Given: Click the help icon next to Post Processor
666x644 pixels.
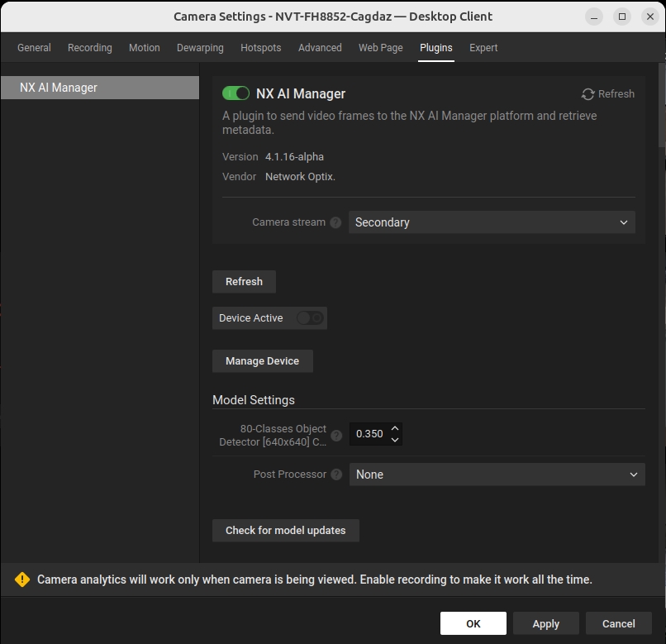Looking at the screenshot, I should [x=336, y=475].
